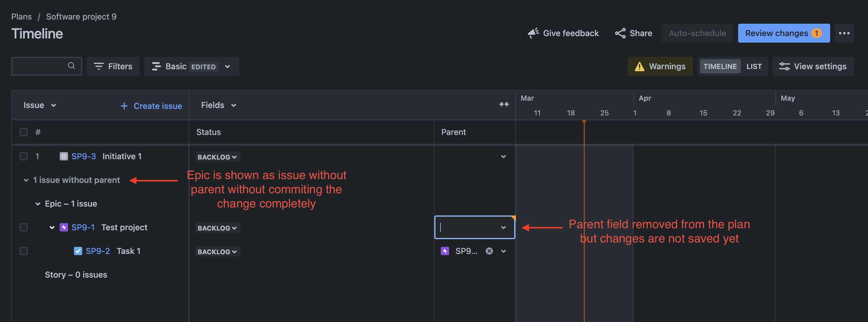
Task: Click the Give feedback megaphone icon
Action: click(x=533, y=33)
